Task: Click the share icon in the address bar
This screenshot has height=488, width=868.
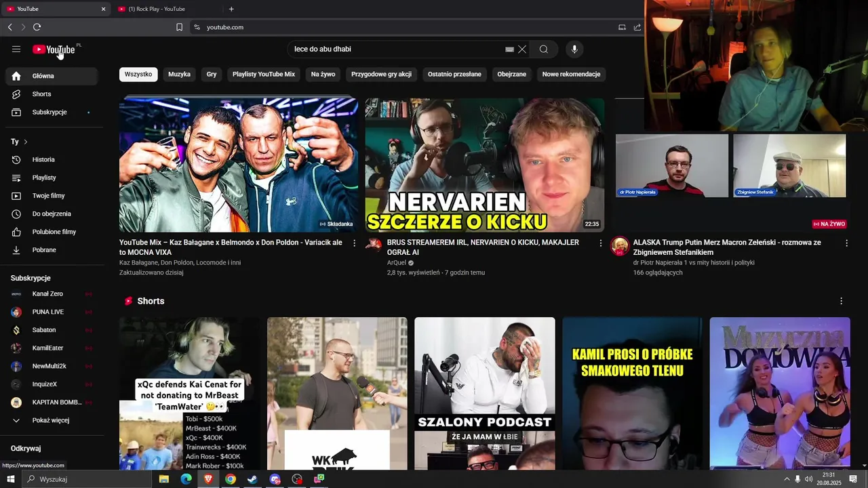Action: (x=637, y=27)
